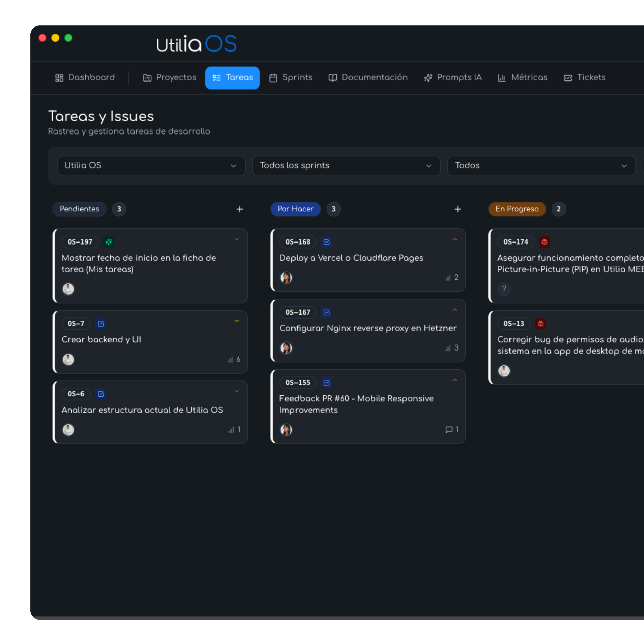
Task: Click the question mark icon on OS-174
Action: [x=504, y=289]
